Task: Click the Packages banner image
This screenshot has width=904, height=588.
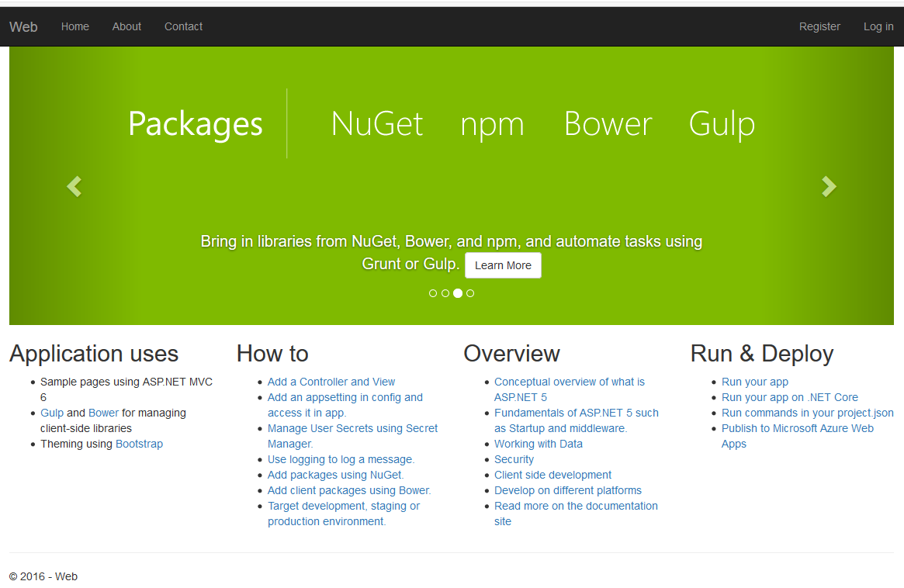Action: click(x=452, y=185)
